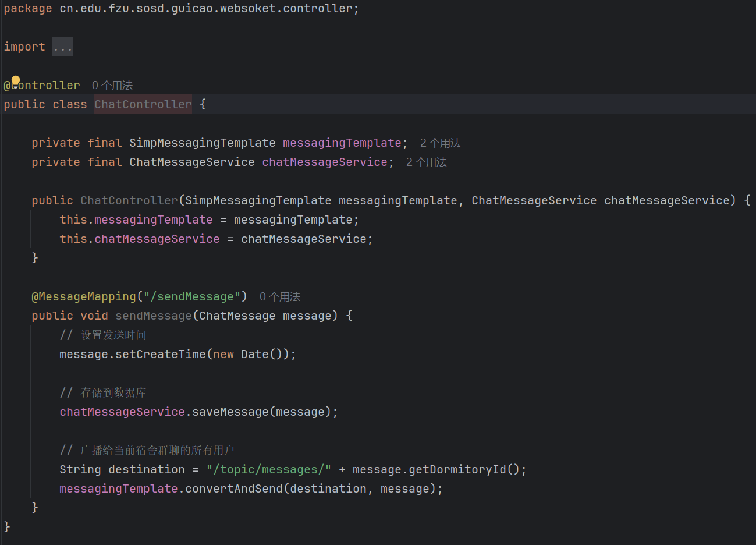Click this.chatMessageService in the constructor assignment

click(140, 239)
